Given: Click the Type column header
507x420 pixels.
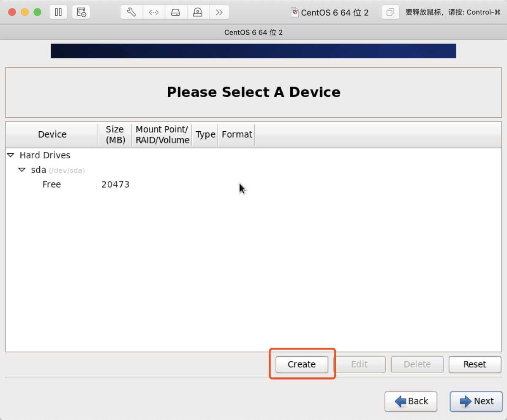Looking at the screenshot, I should 205,135.
